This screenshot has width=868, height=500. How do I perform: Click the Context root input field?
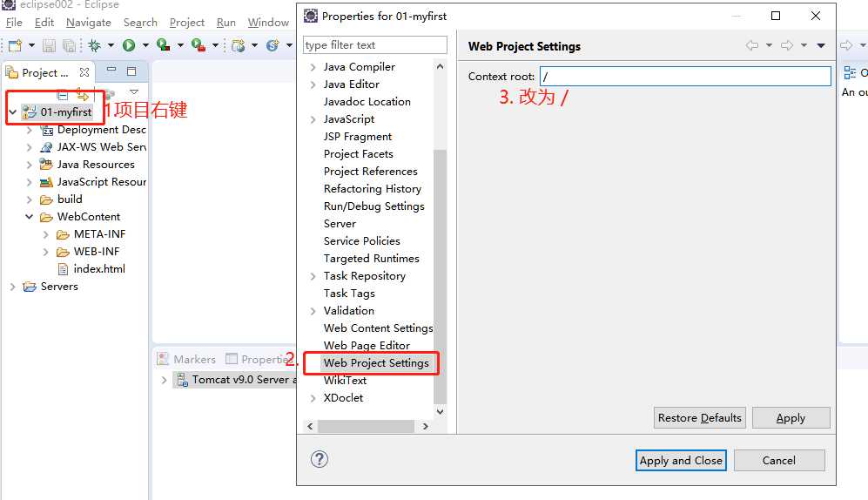[685, 77]
